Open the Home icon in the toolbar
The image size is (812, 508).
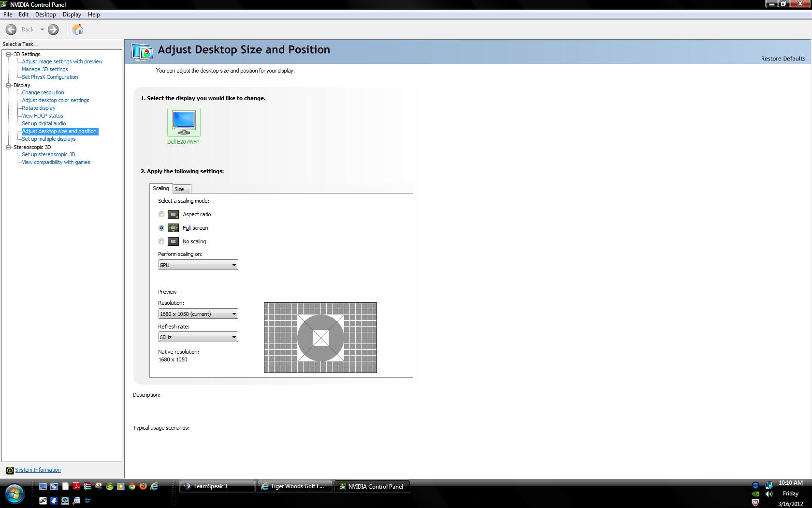78,30
